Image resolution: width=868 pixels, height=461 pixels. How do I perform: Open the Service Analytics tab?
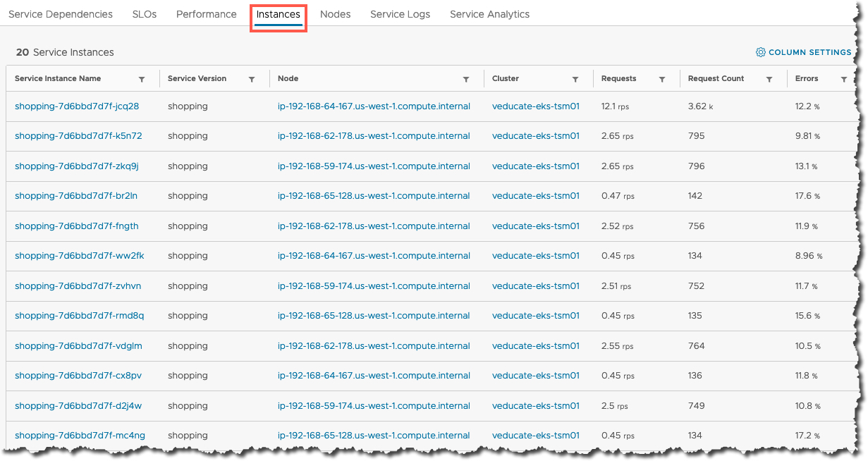click(489, 14)
